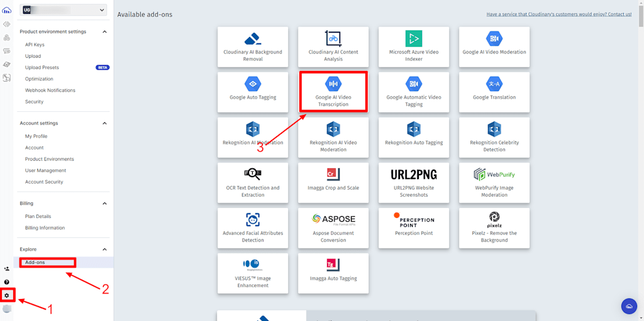Image resolution: width=644 pixels, height=321 pixels.
Task: Click the user avatar at the rail bottom
Action: point(7,308)
